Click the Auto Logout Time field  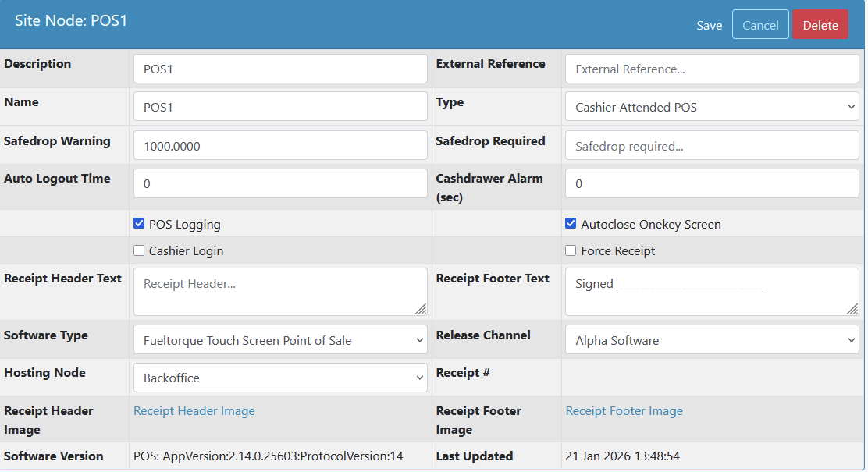pyautogui.click(x=280, y=183)
